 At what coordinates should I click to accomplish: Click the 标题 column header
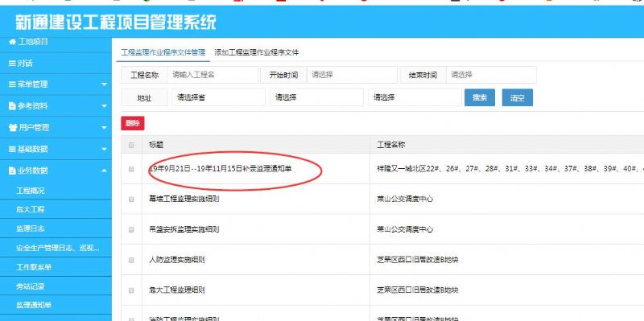click(x=156, y=145)
